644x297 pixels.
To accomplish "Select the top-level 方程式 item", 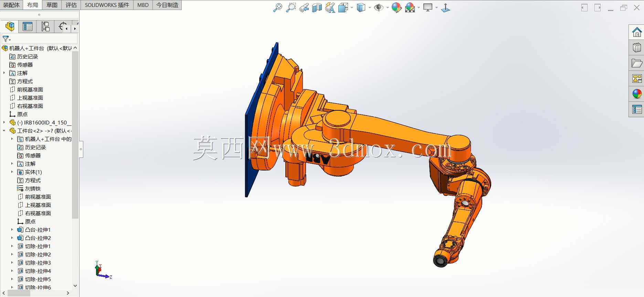I will (x=21, y=81).
